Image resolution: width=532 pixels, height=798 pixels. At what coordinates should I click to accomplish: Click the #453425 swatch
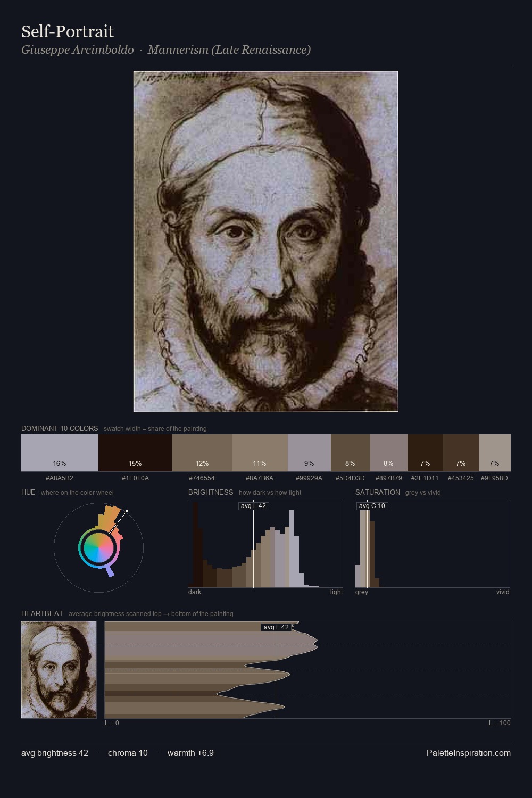tap(461, 453)
